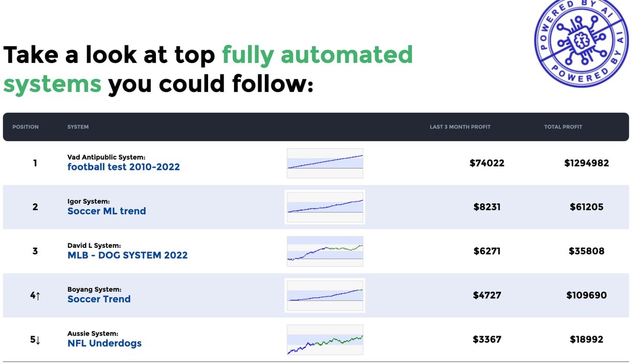This screenshot has height=364, width=632.
Task: Click the MLB Dog System chart thumbnail
Action: tap(325, 251)
